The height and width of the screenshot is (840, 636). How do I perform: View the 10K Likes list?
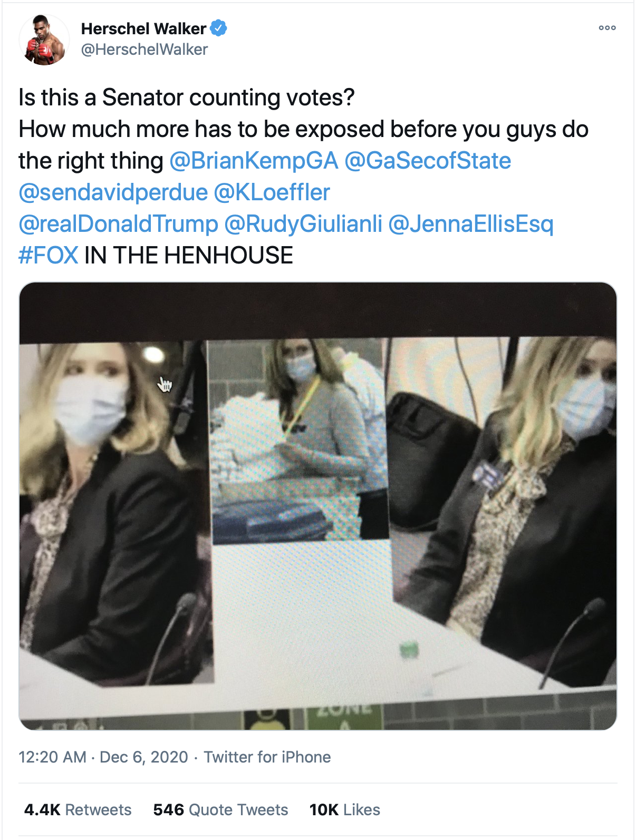[344, 810]
